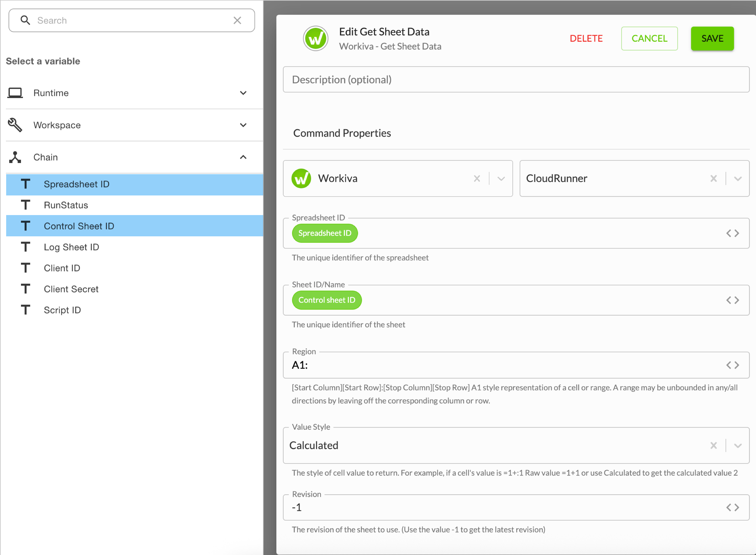Toggle code view for Sheet ID/Name field
Screen dimensions: 756x555
click(x=732, y=300)
